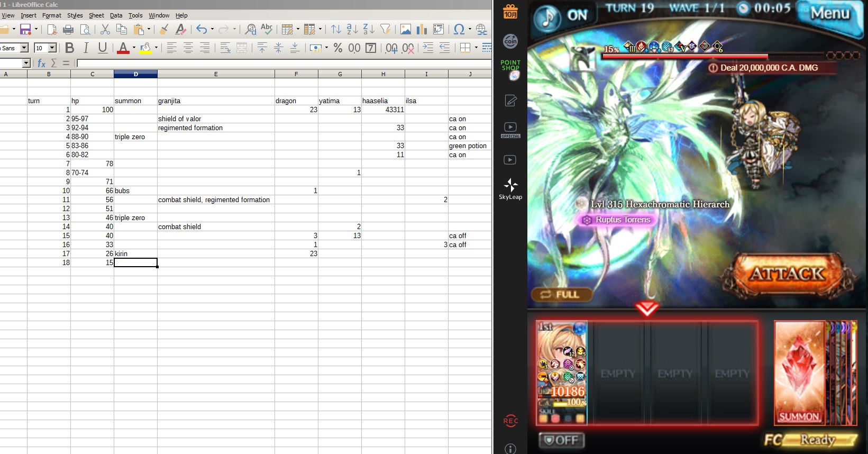Viewport: 868px width, 454px height.
Task: Open the Save button dropdown arrow
Action: point(36,30)
